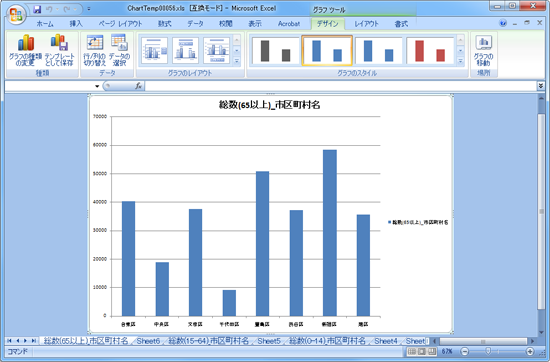The width and height of the screenshot is (550, 362).
Task: Click the zoom in plus button
Action: pos(530,351)
